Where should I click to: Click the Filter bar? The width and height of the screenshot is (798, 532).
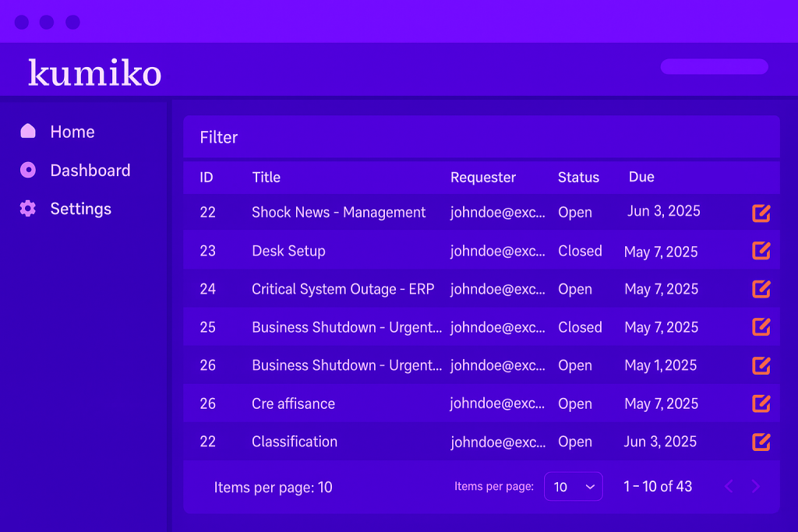(x=481, y=137)
